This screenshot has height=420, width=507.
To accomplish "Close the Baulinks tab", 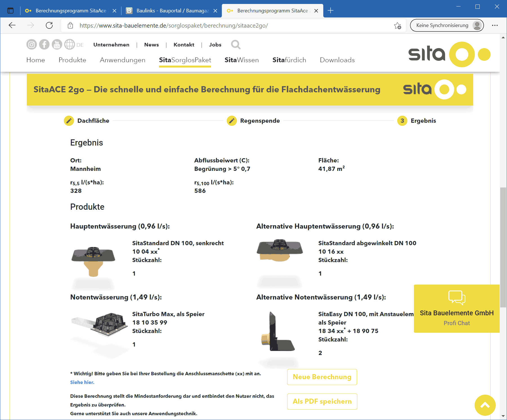I will click(215, 11).
